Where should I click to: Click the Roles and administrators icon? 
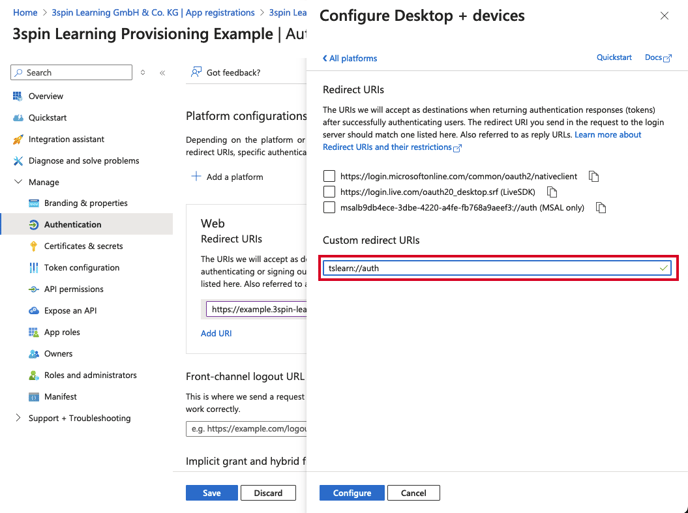pos(34,375)
